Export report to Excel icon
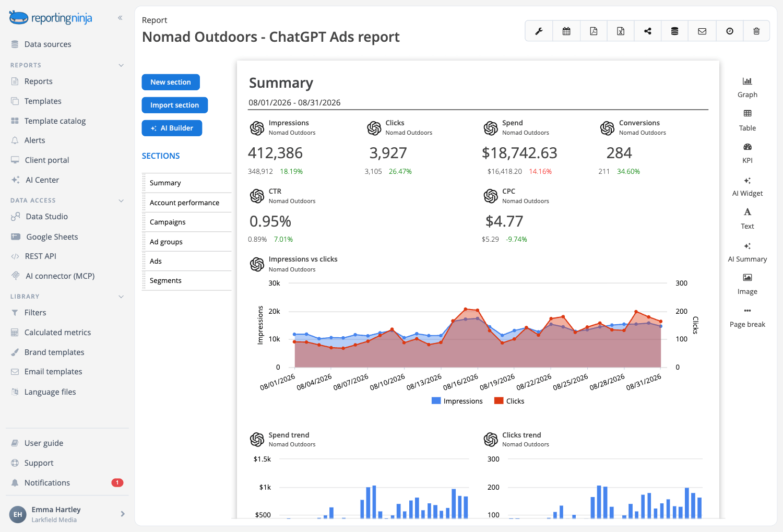The height and width of the screenshot is (532, 783). click(x=621, y=31)
